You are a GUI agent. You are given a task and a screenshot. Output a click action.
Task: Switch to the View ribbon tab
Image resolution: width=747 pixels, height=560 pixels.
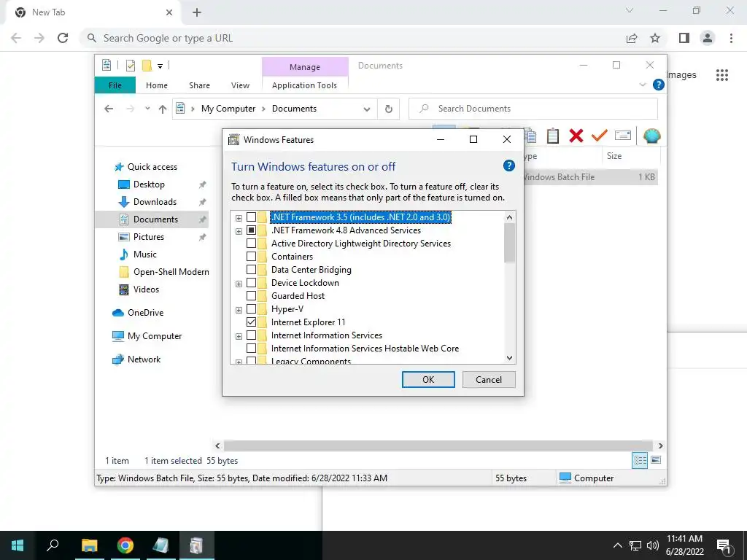coord(240,85)
